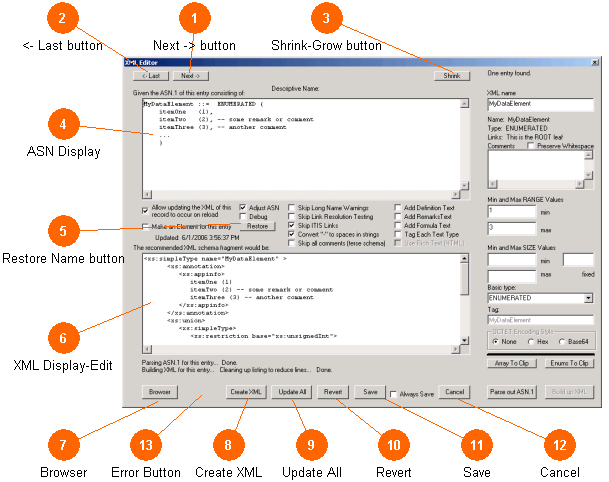Click the Update All button

pyautogui.click(x=292, y=392)
